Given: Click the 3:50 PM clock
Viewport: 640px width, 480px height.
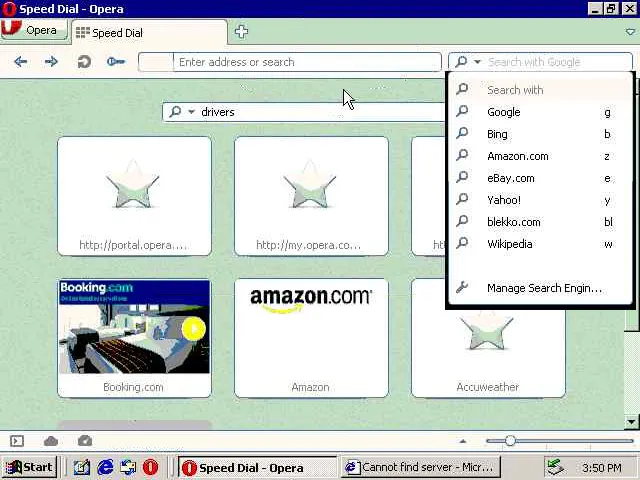Looking at the screenshot, I should tap(602, 468).
